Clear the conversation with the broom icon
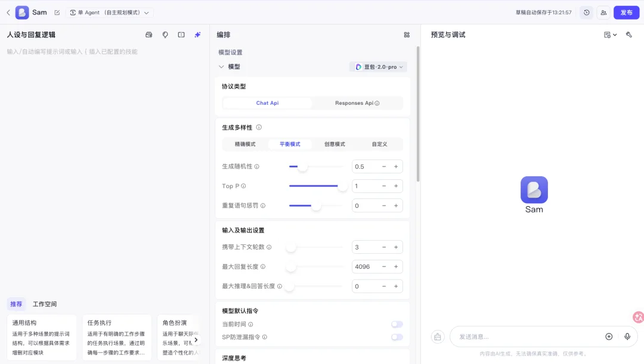 (x=438, y=337)
